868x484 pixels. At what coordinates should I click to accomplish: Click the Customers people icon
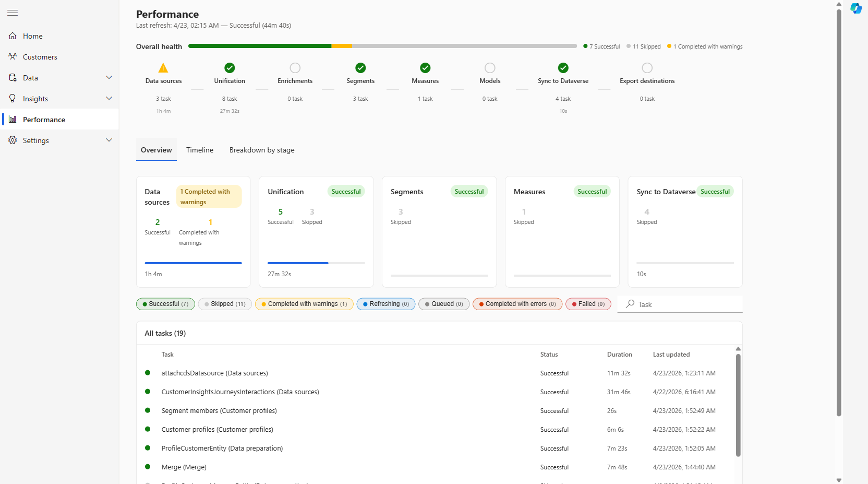coord(13,57)
